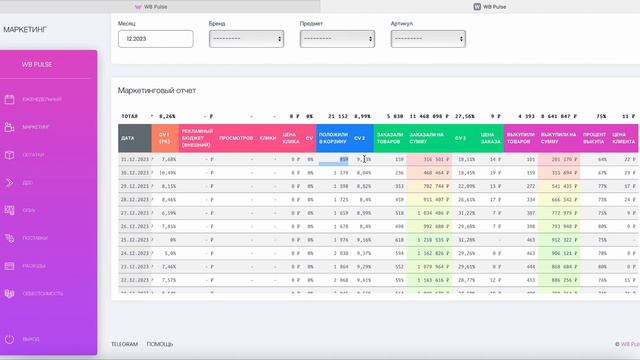
Task: Click the Процент выкупа column header
Action: coord(594,138)
